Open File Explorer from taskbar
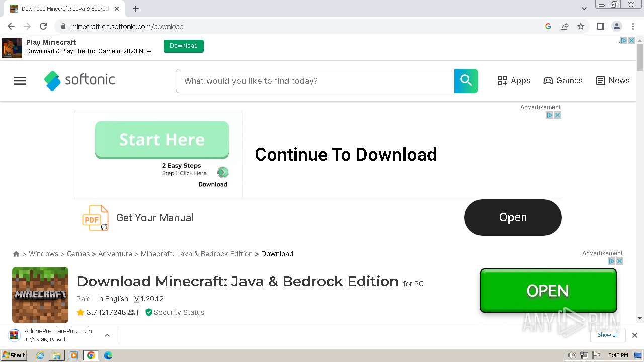644x362 pixels. [57, 355]
